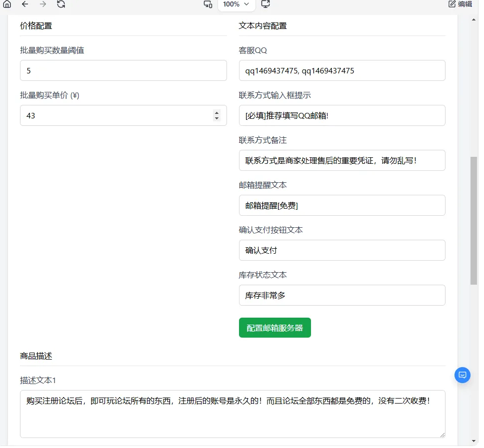Click the 编辑 button text
This screenshot has height=448, width=484.
[466, 4]
